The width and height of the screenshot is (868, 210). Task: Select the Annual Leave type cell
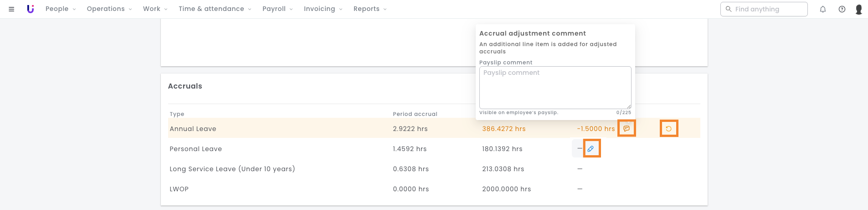193,129
